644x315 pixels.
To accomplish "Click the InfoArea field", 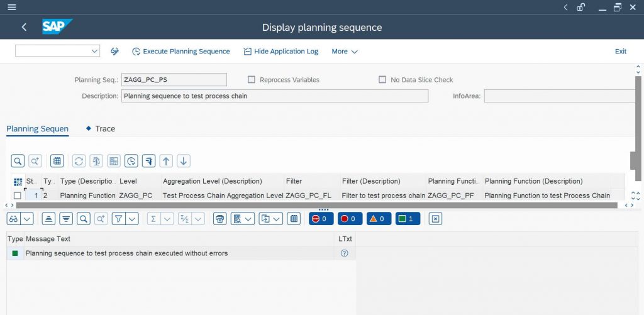I will coord(560,96).
